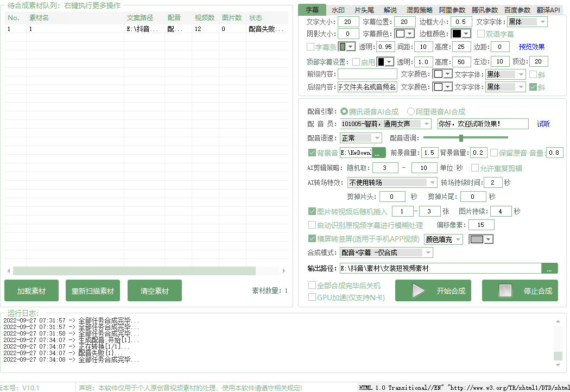Click the log panel scroll-up arrow
570x392 pixels.
[x=558, y=321]
